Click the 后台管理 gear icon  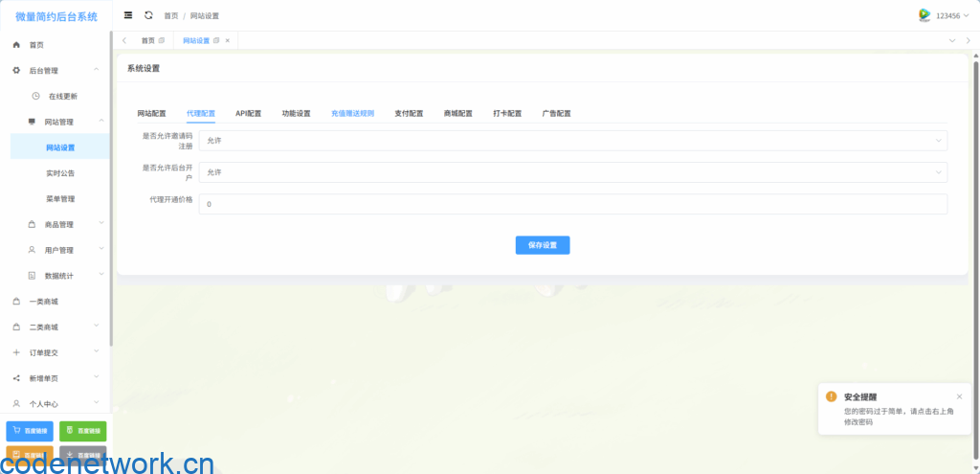16,71
